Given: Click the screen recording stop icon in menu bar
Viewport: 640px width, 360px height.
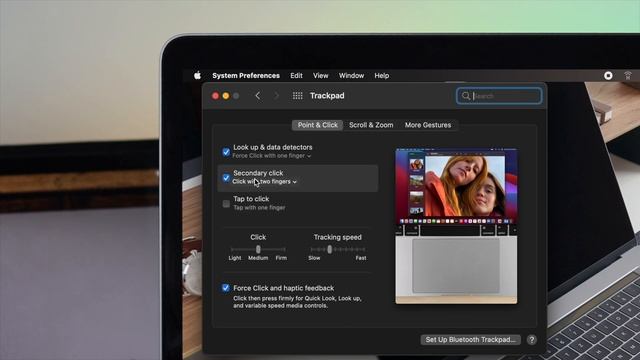Looking at the screenshot, I should 608,76.
